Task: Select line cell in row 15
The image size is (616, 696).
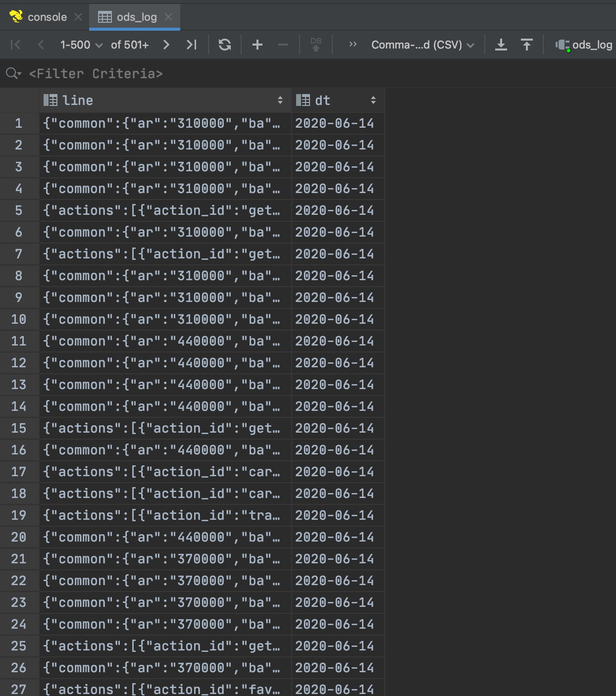Action: pyautogui.click(x=165, y=428)
